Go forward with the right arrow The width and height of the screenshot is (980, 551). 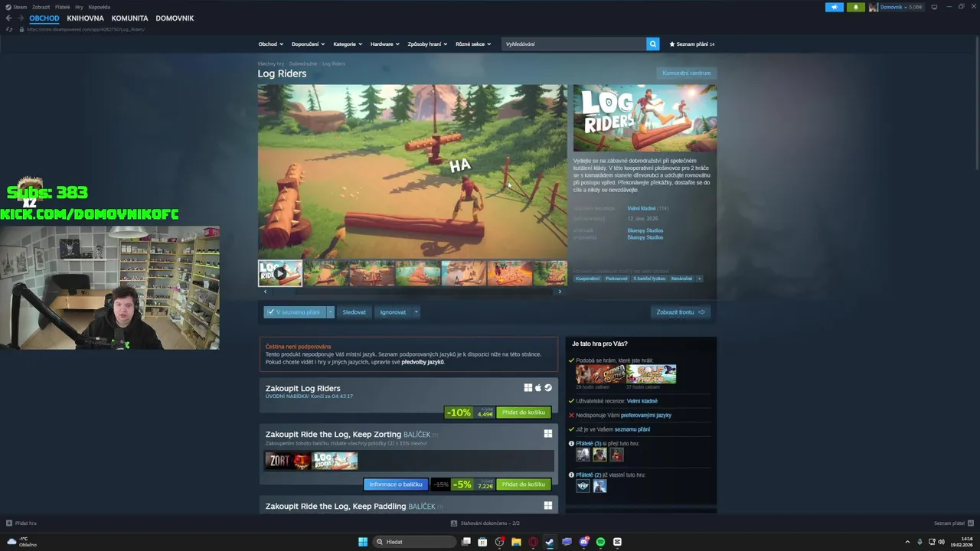click(x=21, y=18)
